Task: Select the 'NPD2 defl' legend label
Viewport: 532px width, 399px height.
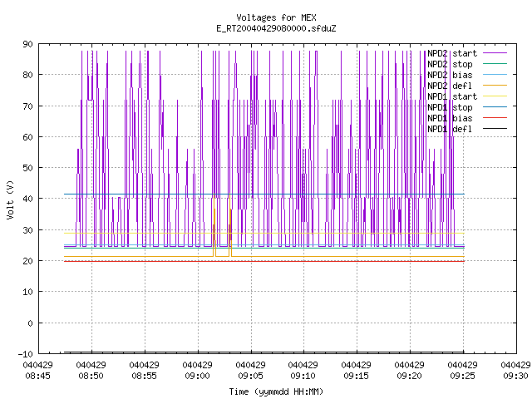Action: (450, 86)
